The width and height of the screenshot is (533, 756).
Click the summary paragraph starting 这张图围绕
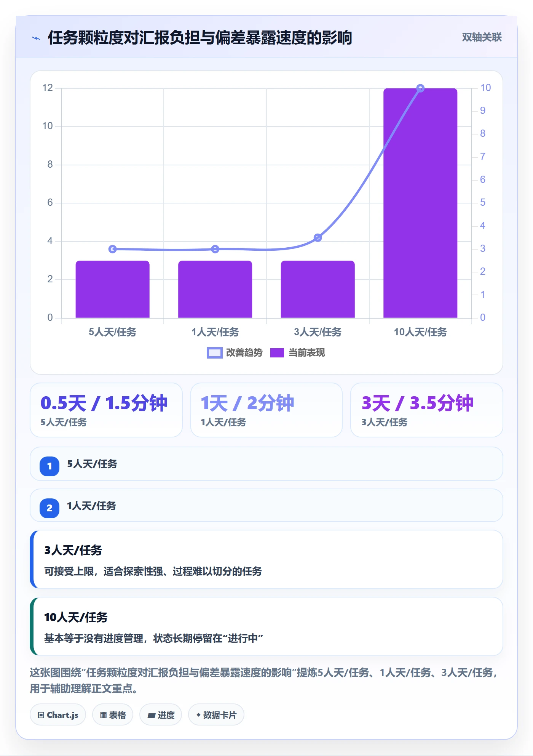point(264,681)
